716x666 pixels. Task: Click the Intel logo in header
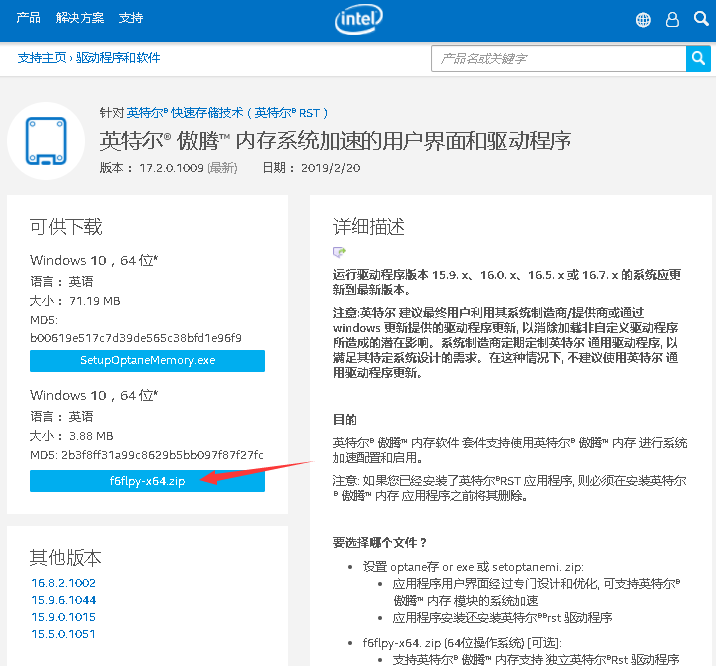(x=358, y=19)
